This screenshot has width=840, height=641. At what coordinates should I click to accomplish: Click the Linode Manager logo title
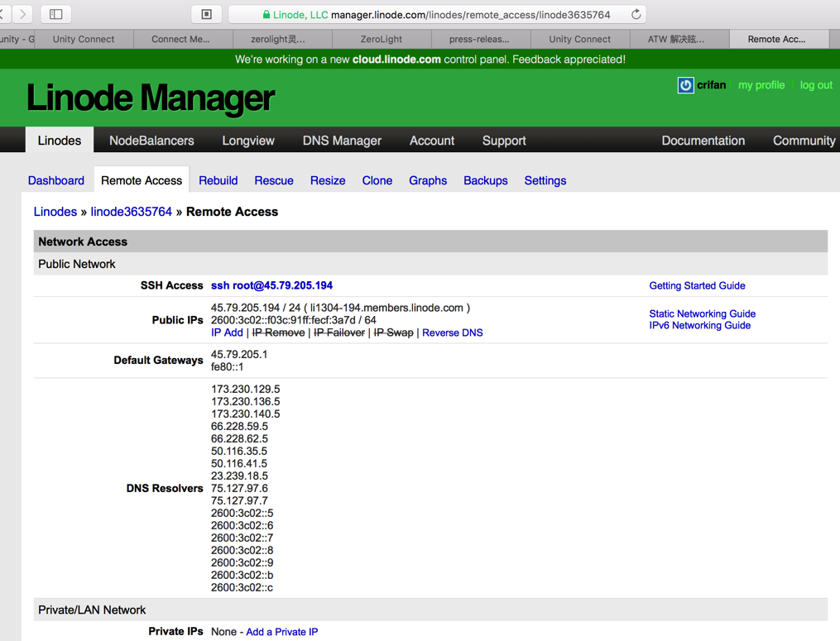pos(151,98)
